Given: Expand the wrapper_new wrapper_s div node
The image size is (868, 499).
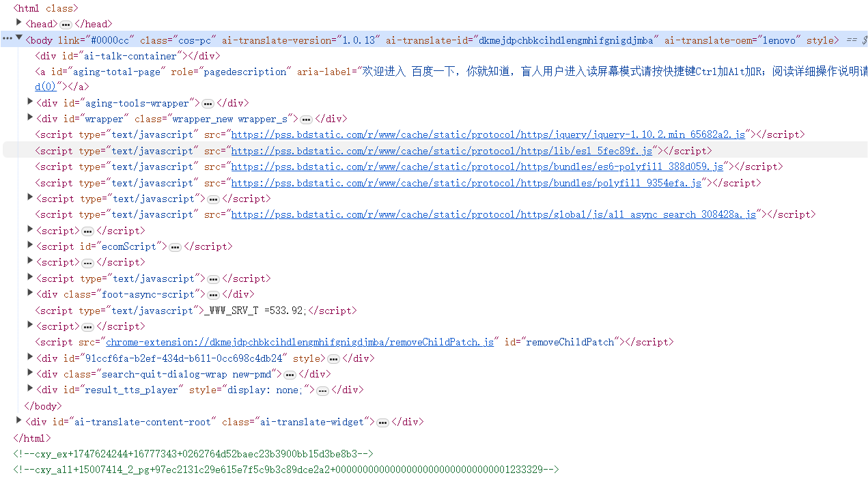Looking at the screenshot, I should (30, 118).
